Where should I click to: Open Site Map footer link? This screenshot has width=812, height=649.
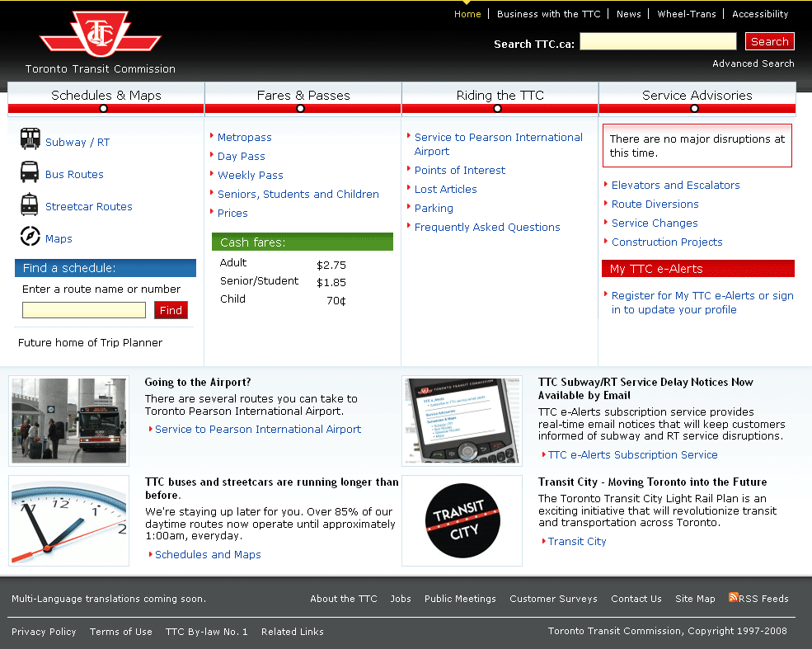click(x=695, y=598)
